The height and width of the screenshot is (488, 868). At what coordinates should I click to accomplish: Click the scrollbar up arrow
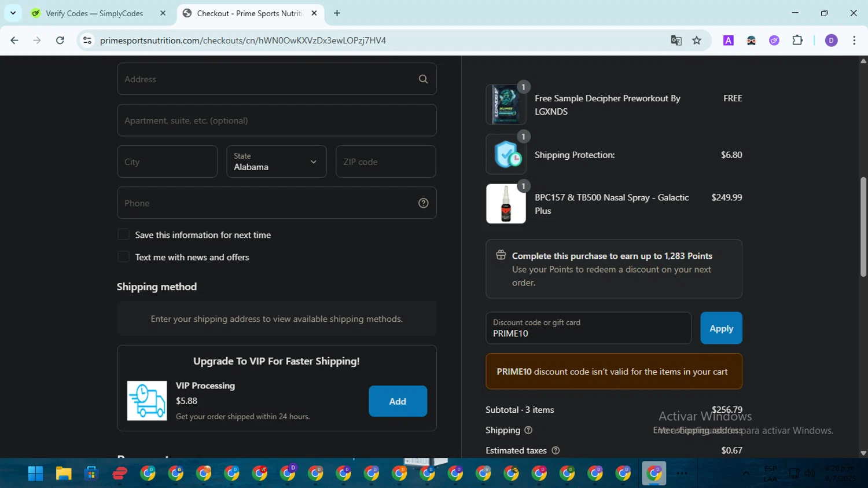click(863, 61)
